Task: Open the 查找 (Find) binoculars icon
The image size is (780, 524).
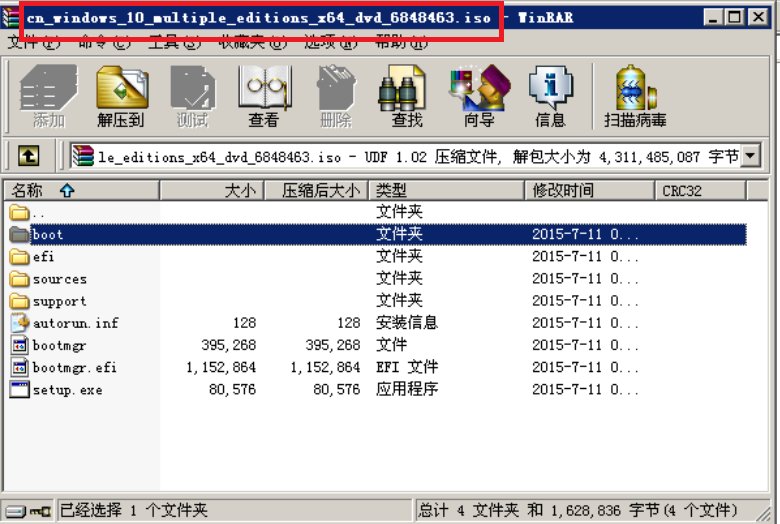Action: 401,88
